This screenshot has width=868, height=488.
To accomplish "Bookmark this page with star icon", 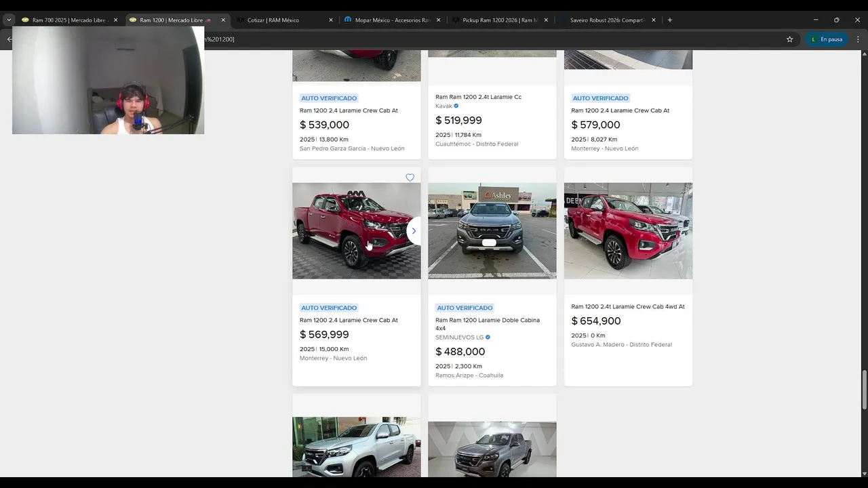I will click(789, 39).
